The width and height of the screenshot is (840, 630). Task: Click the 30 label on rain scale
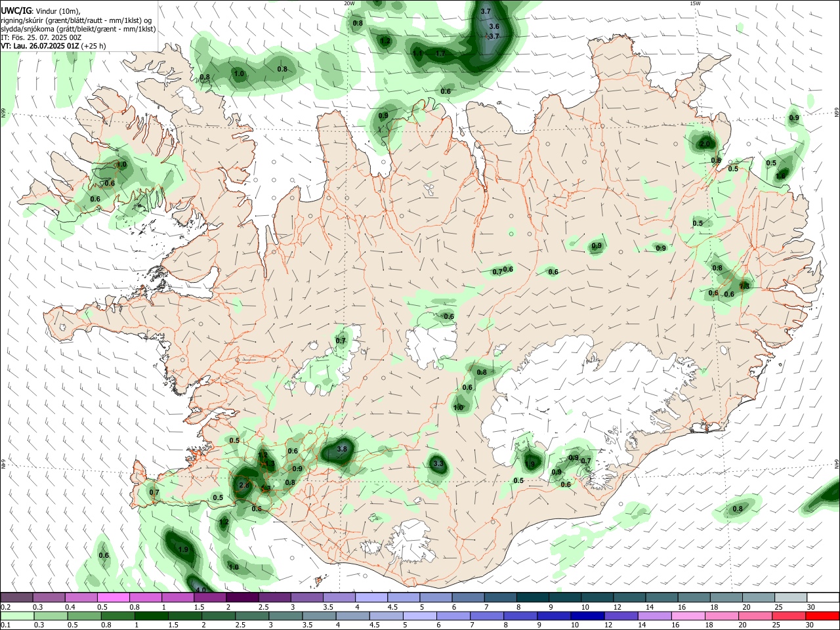point(811,625)
